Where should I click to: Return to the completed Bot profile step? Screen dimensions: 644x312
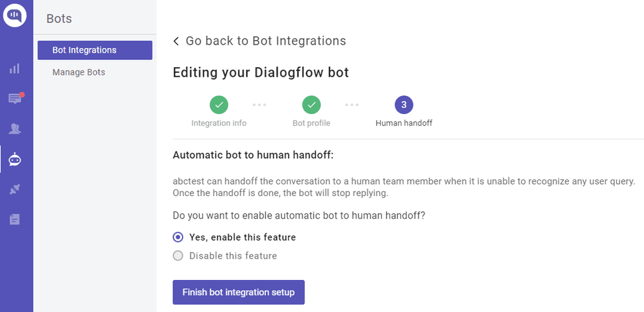coord(311,105)
